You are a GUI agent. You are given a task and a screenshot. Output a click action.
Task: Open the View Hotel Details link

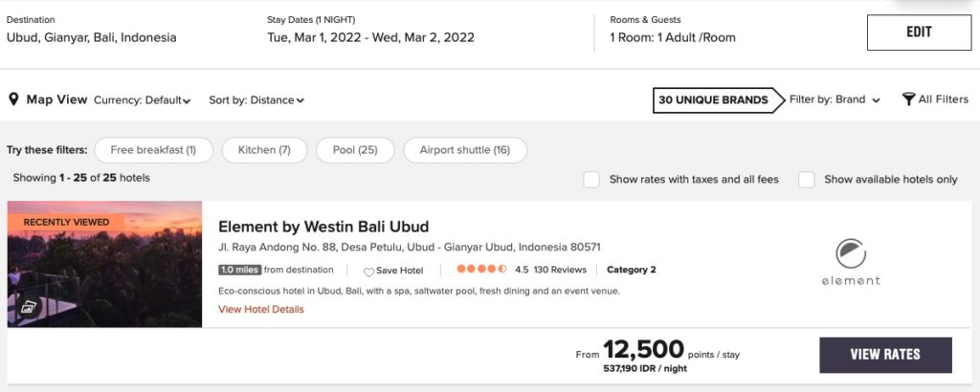[x=261, y=309]
